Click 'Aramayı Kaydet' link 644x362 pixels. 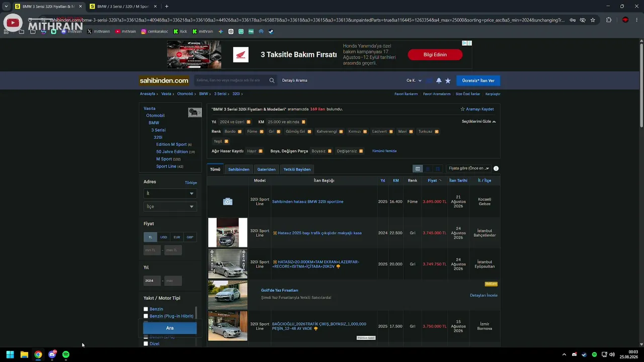pyautogui.click(x=477, y=109)
